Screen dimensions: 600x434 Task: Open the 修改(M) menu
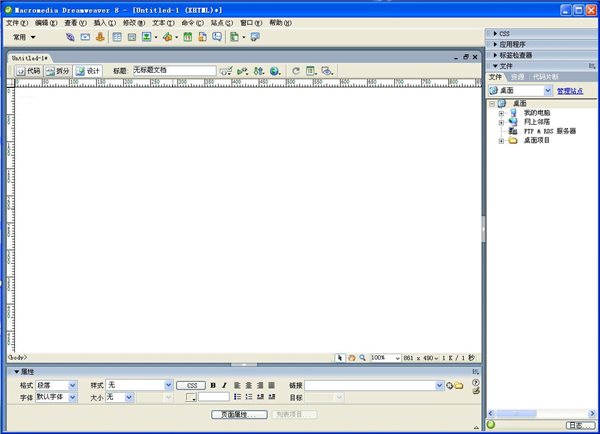134,23
